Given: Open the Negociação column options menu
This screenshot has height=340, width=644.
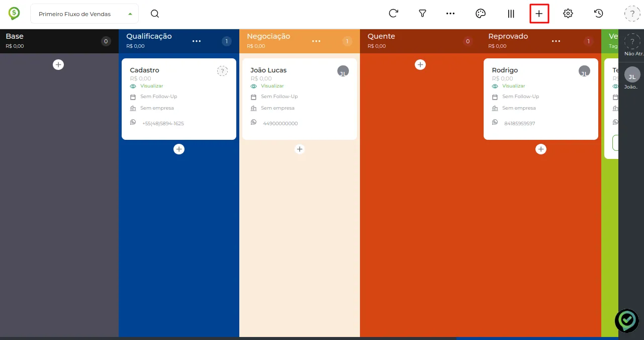Looking at the screenshot, I should pos(316,41).
